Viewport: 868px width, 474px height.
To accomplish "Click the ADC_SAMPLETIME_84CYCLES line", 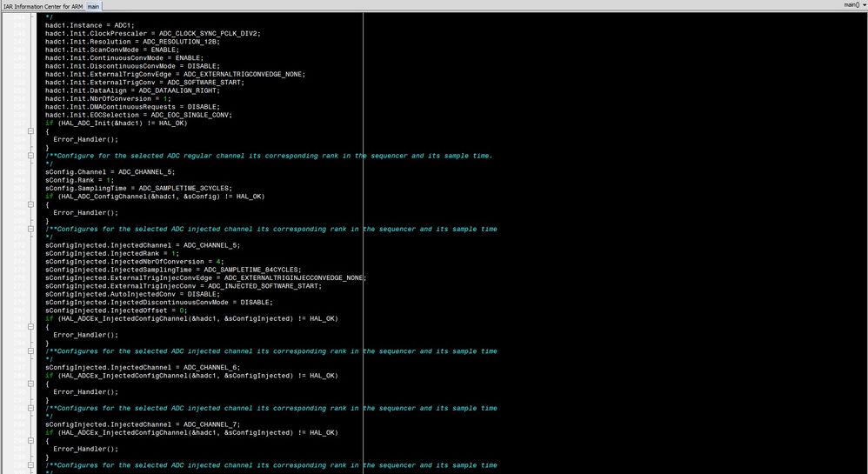I will [173, 270].
